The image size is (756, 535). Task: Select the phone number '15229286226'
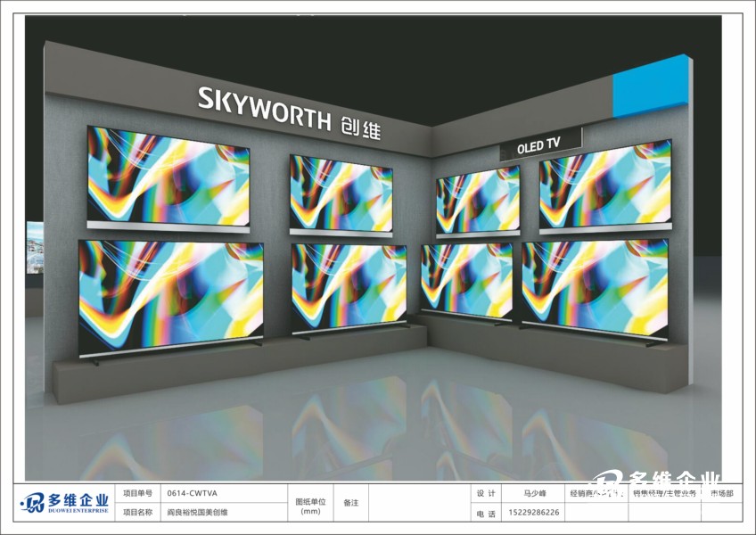534,513
